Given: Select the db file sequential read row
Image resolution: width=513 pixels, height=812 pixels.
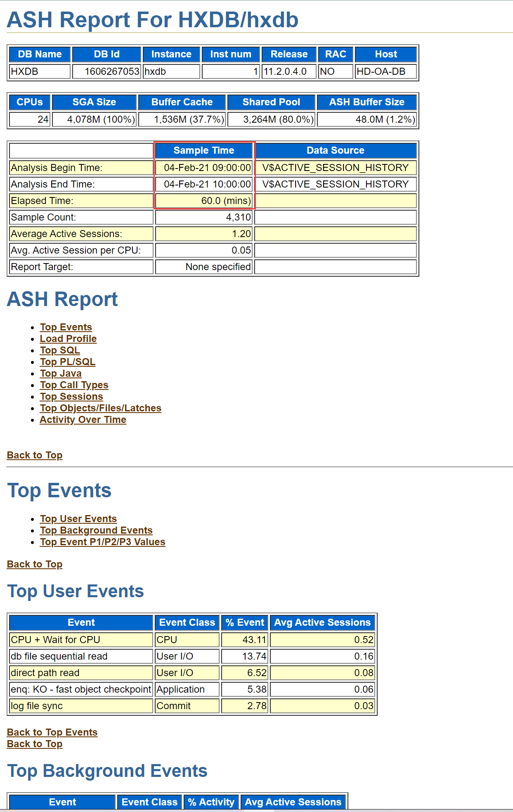Looking at the screenshot, I should [x=81, y=656].
